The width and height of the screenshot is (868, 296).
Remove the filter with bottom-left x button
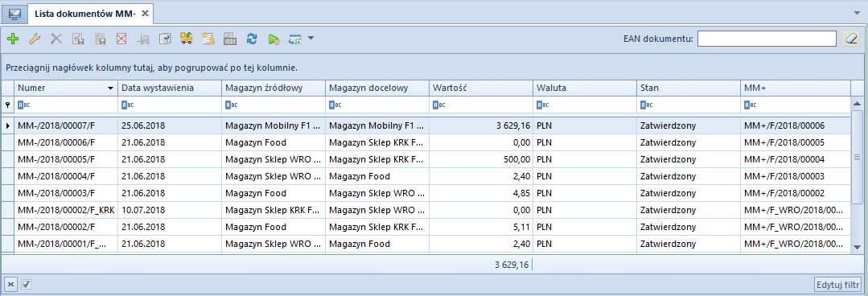[x=10, y=285]
